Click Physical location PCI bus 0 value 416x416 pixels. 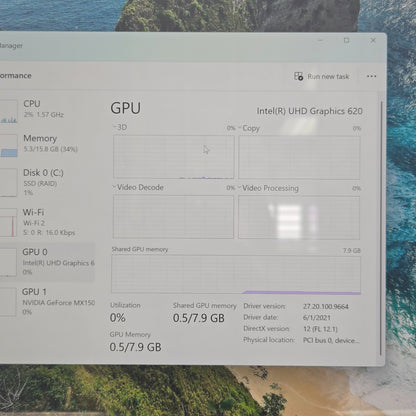[x=331, y=340]
